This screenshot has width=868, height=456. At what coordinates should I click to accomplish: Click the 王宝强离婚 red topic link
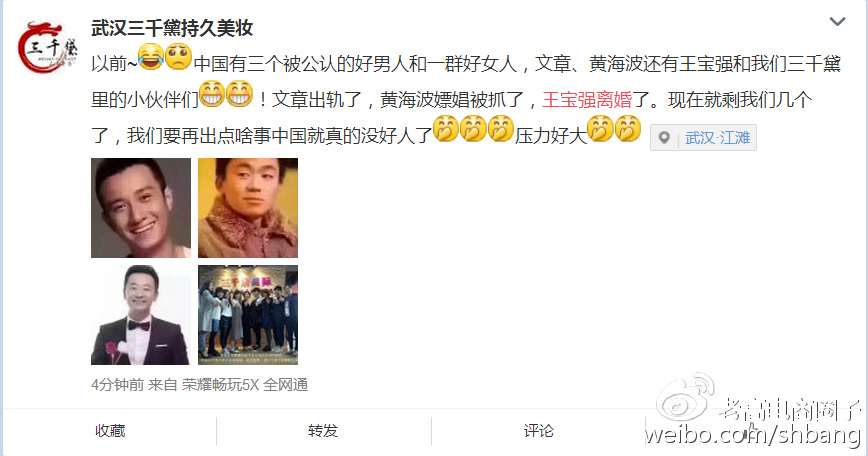click(587, 100)
